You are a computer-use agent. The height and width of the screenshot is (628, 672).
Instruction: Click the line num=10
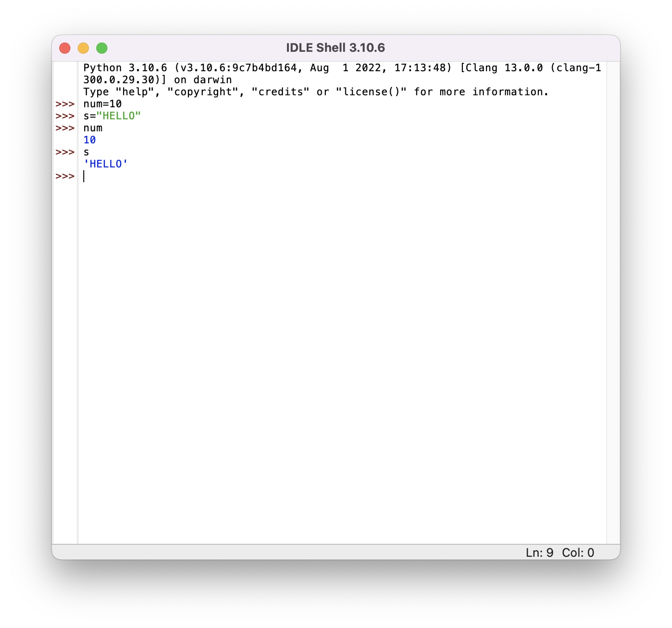(x=103, y=104)
